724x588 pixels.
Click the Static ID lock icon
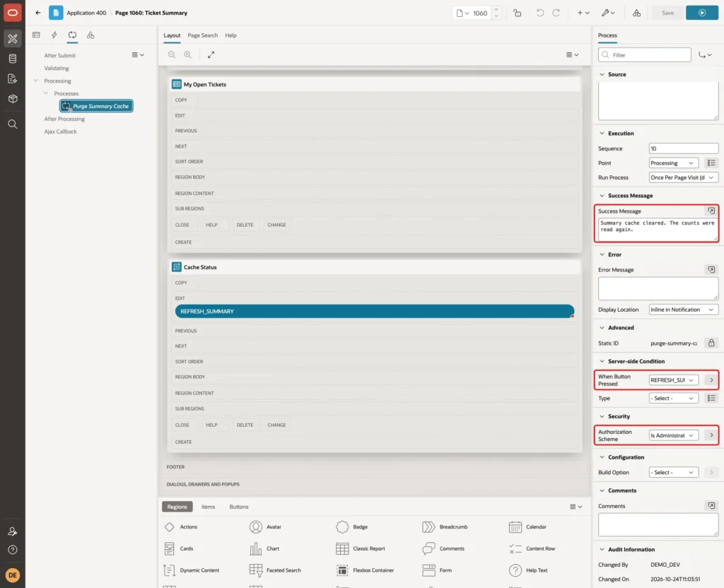(711, 343)
